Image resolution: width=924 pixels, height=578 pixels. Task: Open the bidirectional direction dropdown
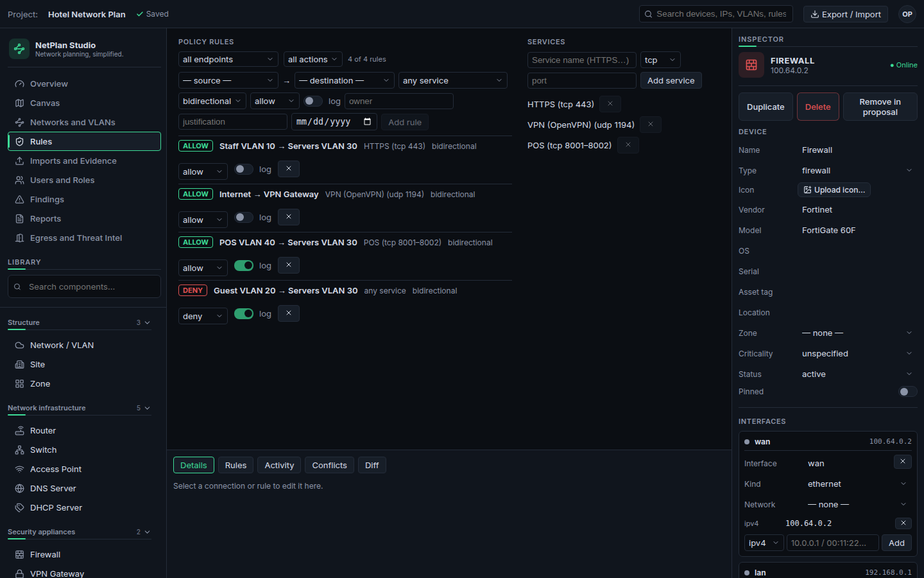[212, 101]
